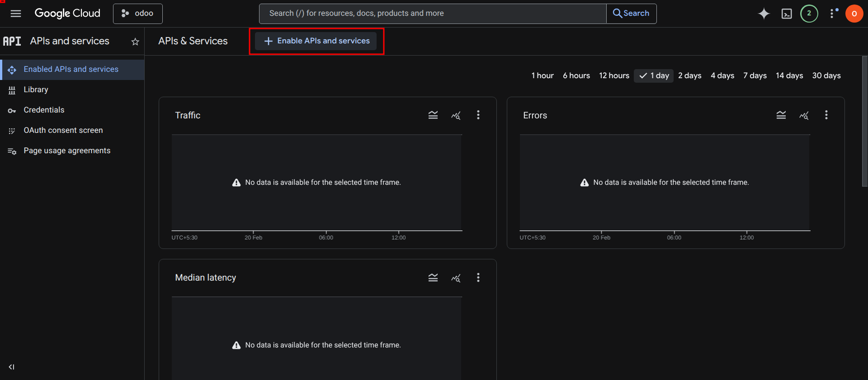Open the orange account avatar
Viewport: 868px width, 380px height.
pyautogui.click(x=854, y=14)
